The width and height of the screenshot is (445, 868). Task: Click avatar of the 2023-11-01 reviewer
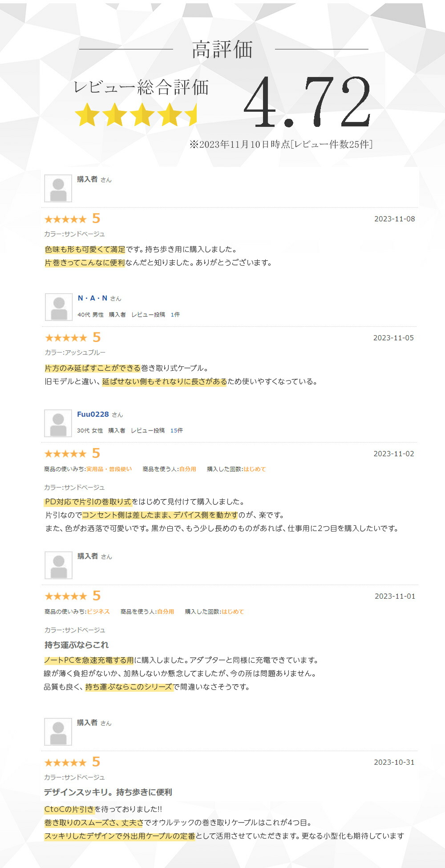click(59, 565)
